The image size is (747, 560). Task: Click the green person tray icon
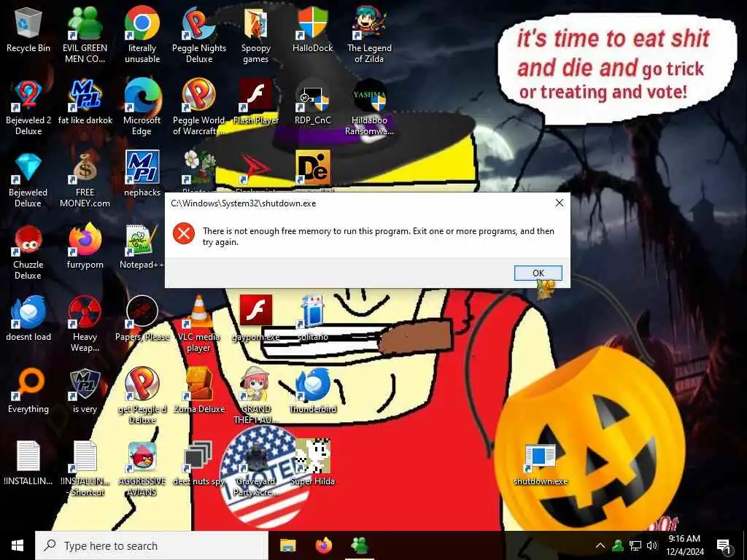point(618,545)
